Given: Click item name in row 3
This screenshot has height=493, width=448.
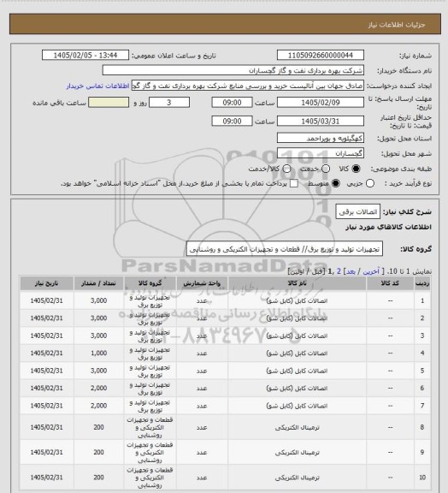Looking at the screenshot, I should click(x=297, y=336).
